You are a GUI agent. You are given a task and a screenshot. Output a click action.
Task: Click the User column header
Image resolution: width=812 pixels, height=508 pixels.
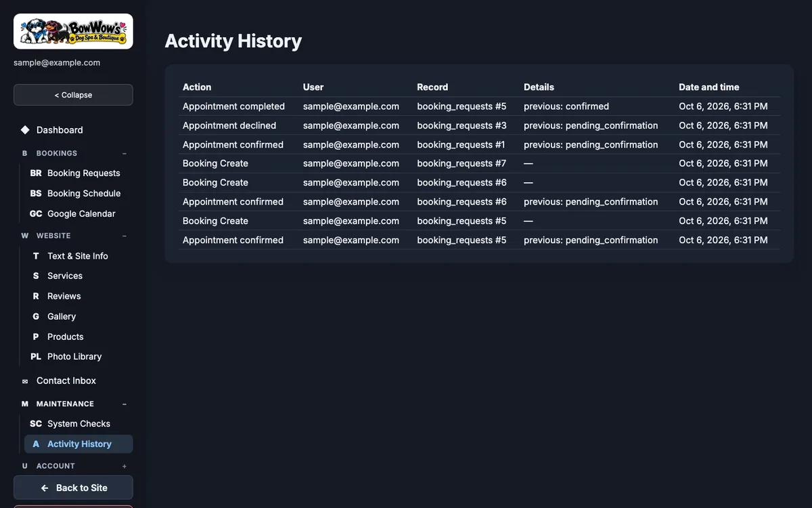click(x=313, y=87)
